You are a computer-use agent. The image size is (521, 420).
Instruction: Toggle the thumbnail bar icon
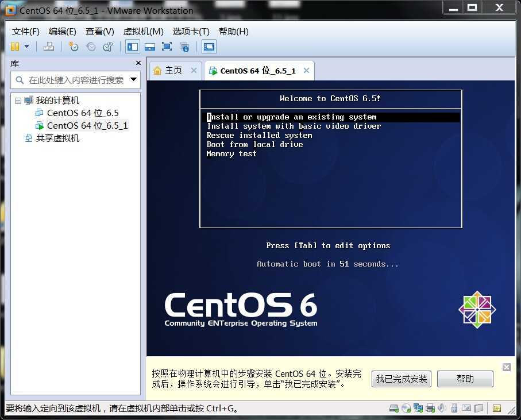click(x=150, y=47)
